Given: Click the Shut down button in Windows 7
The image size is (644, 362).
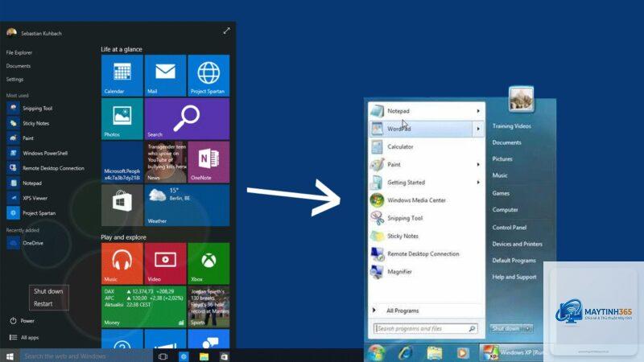Looking at the screenshot, I should click(x=506, y=328).
